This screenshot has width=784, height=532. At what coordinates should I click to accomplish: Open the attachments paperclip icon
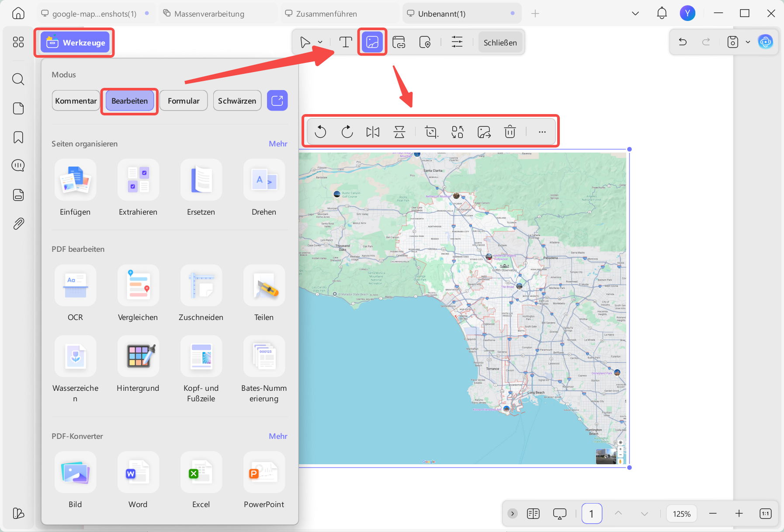18,224
